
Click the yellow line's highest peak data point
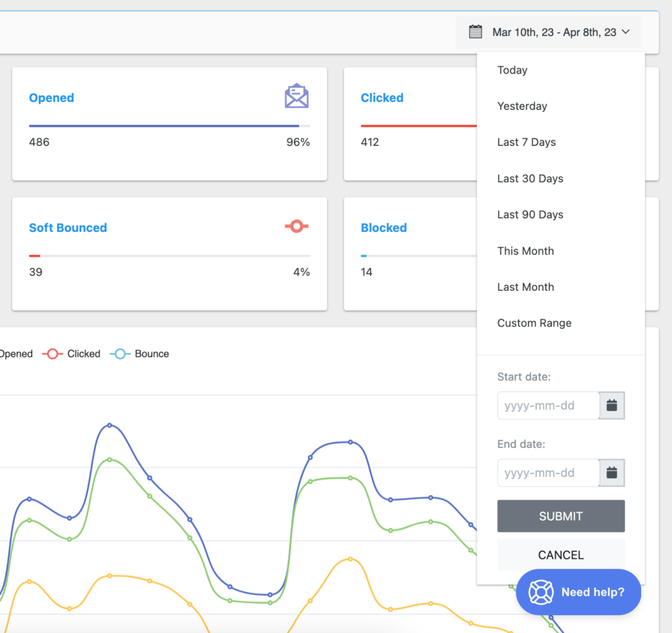pyautogui.click(x=350, y=559)
